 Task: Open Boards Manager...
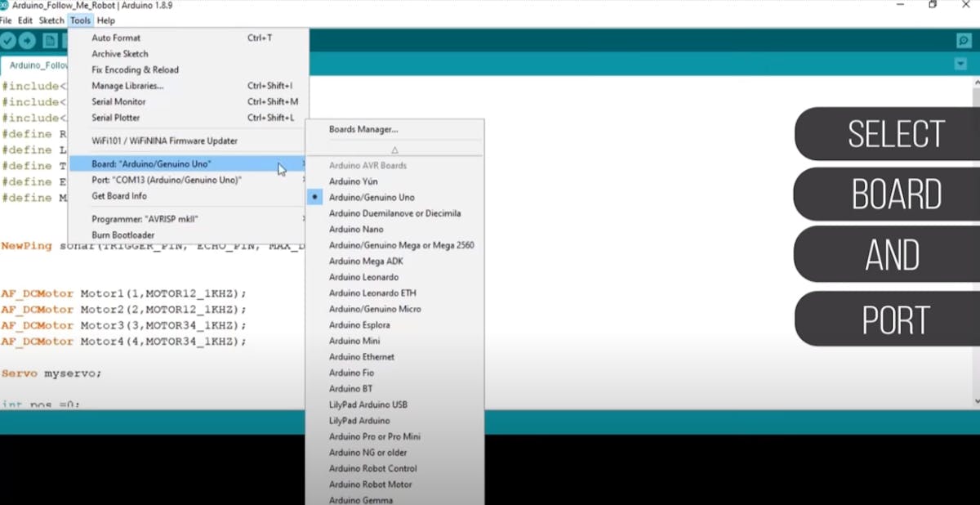click(x=395, y=129)
